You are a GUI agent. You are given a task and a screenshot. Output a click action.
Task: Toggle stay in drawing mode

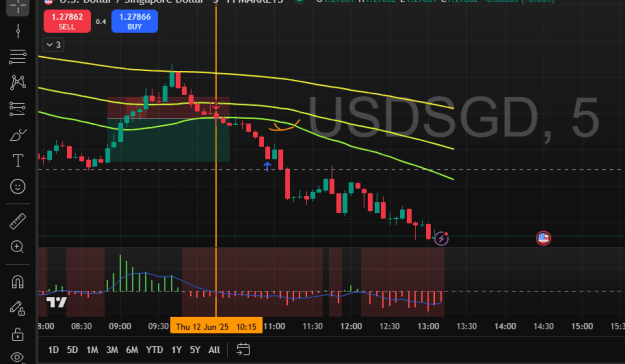click(x=18, y=308)
